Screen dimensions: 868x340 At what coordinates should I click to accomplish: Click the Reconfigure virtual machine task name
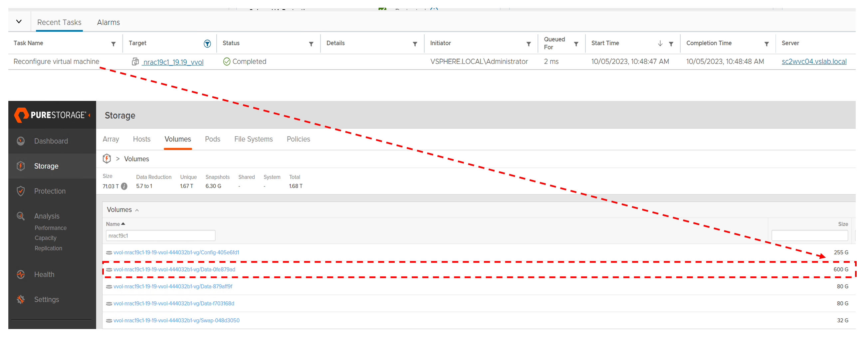(56, 61)
